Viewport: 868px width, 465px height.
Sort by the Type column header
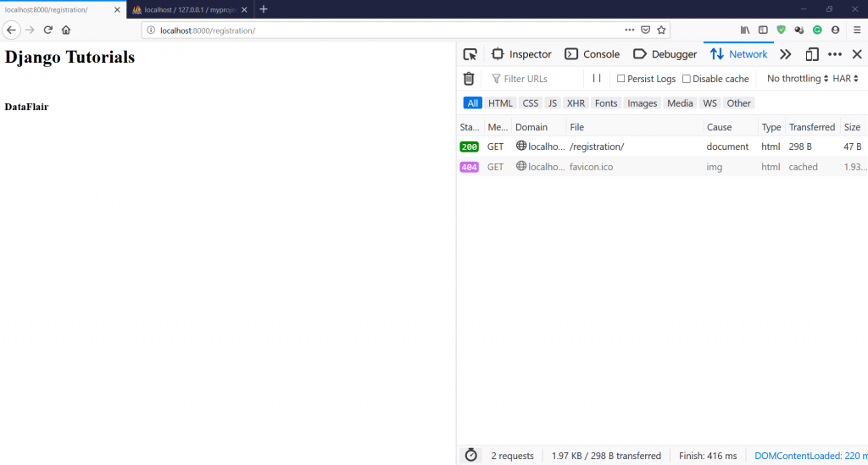coord(771,127)
